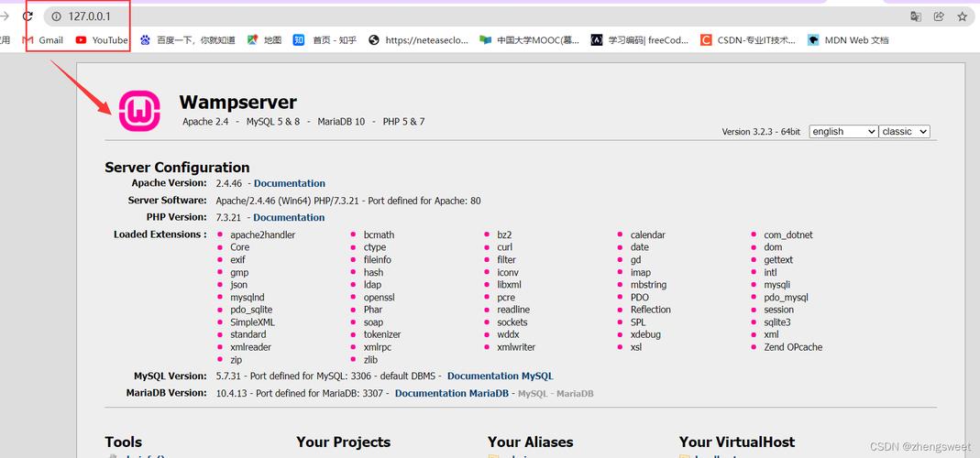Click the mysqli extension entry

click(776, 285)
